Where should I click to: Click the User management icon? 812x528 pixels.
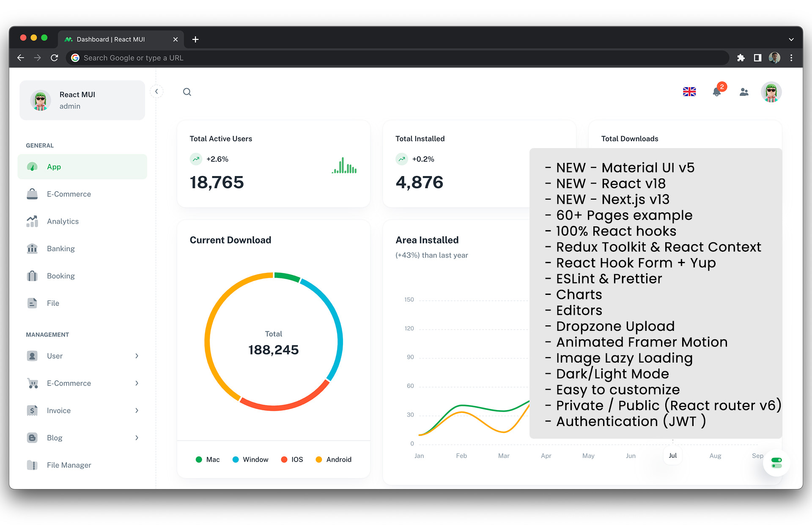click(x=32, y=356)
